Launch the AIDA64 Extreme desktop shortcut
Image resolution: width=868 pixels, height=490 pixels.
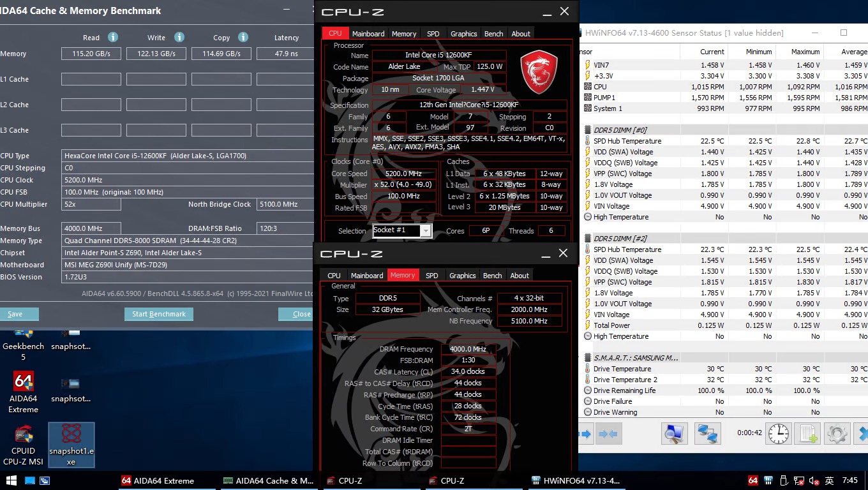pos(23,392)
